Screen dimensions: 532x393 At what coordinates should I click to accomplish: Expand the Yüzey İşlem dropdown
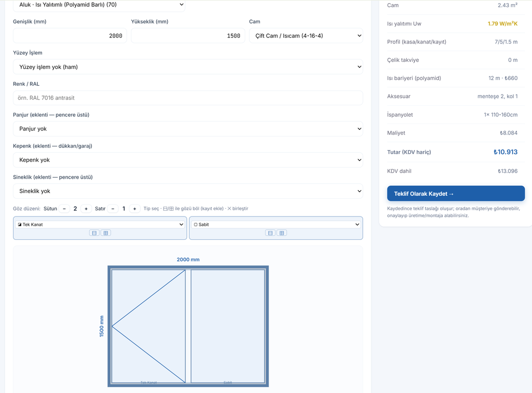(188, 67)
